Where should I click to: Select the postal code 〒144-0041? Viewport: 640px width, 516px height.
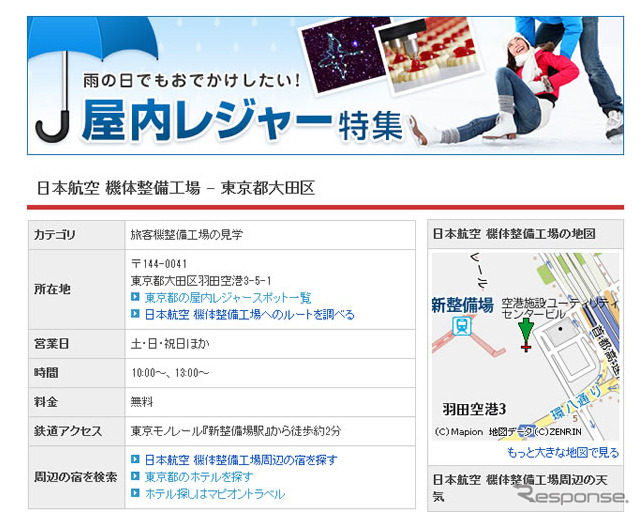159,264
